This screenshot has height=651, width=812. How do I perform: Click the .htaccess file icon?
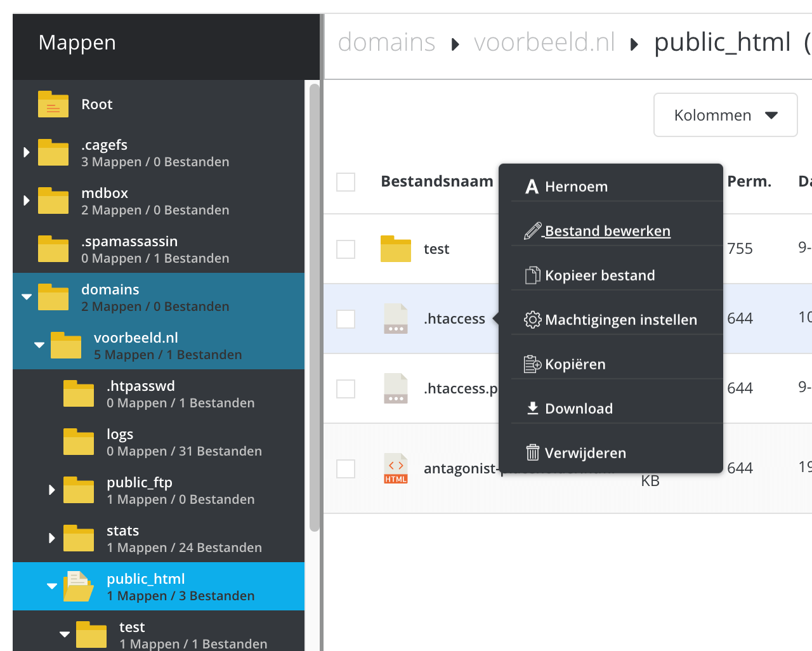coord(396,319)
